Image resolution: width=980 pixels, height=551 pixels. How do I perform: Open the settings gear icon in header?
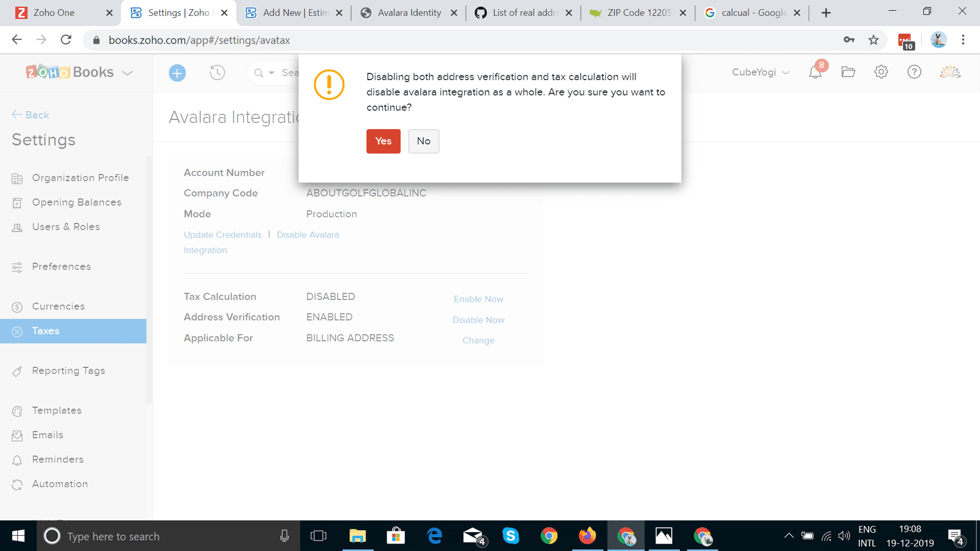coord(881,72)
